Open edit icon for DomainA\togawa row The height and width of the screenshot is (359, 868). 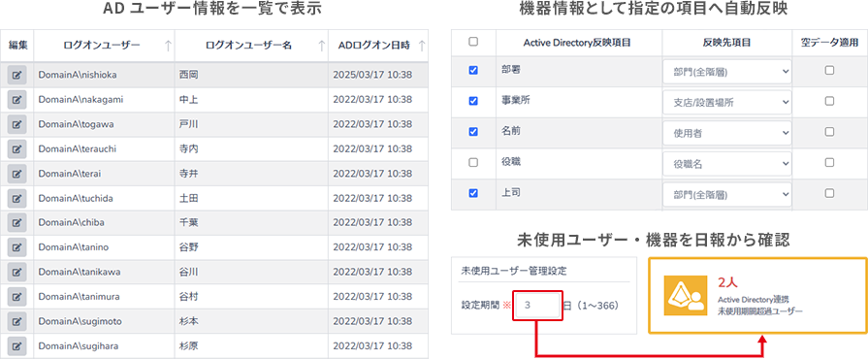16,124
